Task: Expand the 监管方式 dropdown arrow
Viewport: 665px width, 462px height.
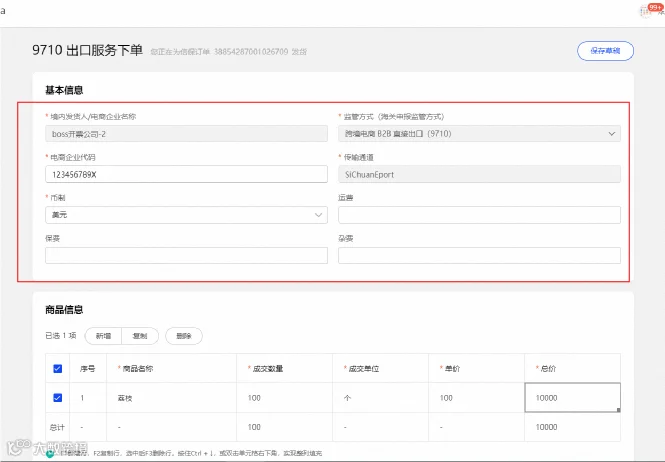Action: click(612, 134)
